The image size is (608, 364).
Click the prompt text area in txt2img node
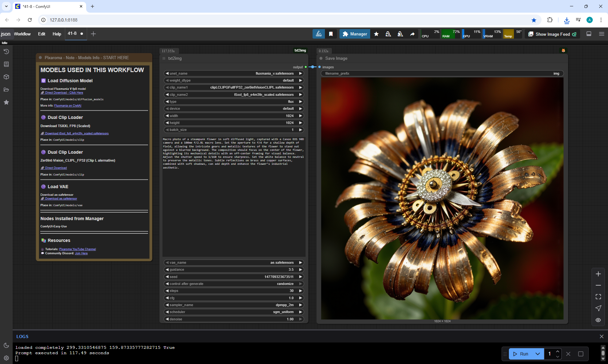[x=234, y=196]
